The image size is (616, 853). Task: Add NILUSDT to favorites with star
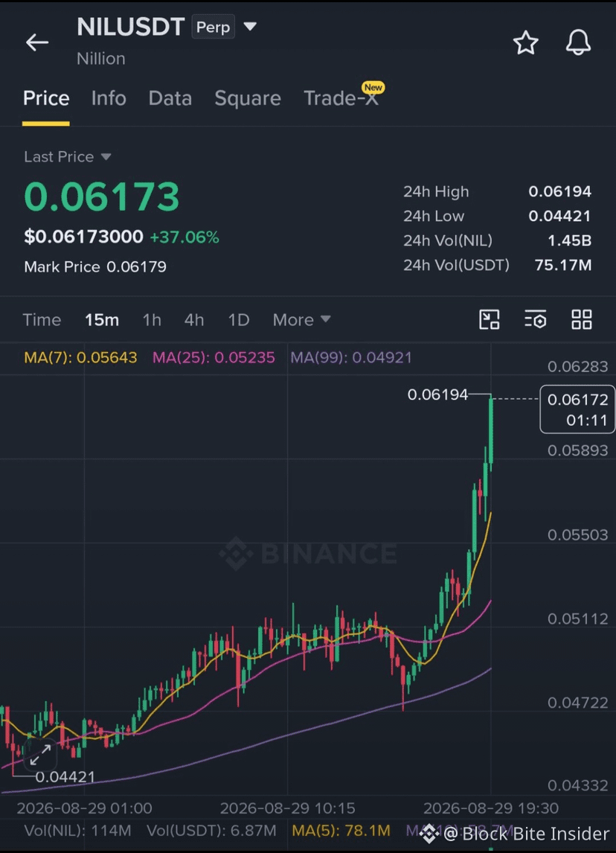pyautogui.click(x=526, y=42)
